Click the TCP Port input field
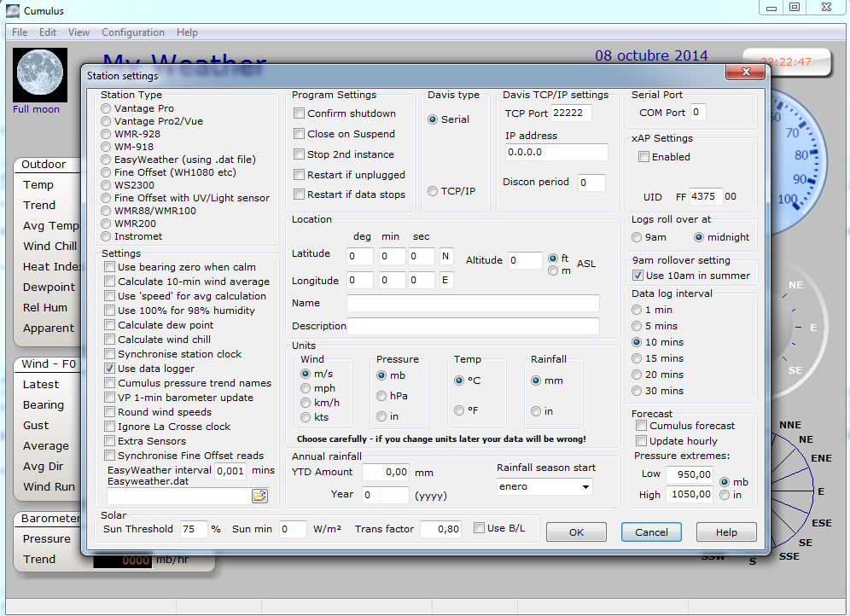This screenshot has width=850, height=616. click(x=571, y=113)
